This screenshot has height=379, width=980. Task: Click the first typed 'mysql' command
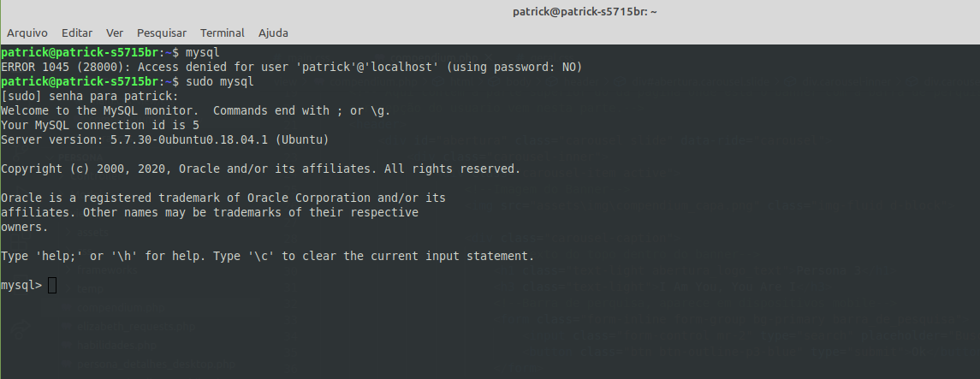point(203,52)
